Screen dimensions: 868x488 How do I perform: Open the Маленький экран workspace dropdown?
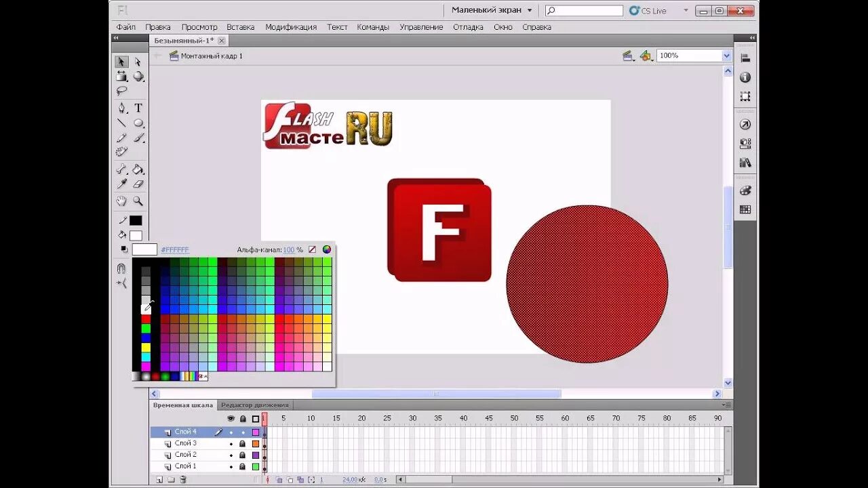[492, 10]
